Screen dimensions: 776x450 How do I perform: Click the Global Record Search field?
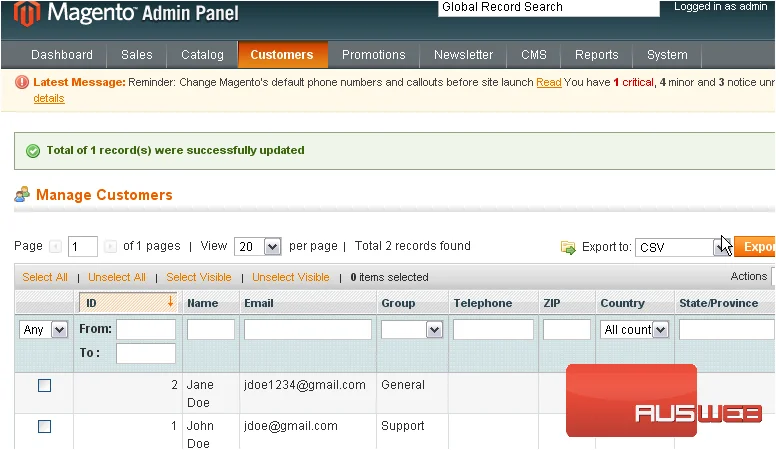[x=549, y=8]
